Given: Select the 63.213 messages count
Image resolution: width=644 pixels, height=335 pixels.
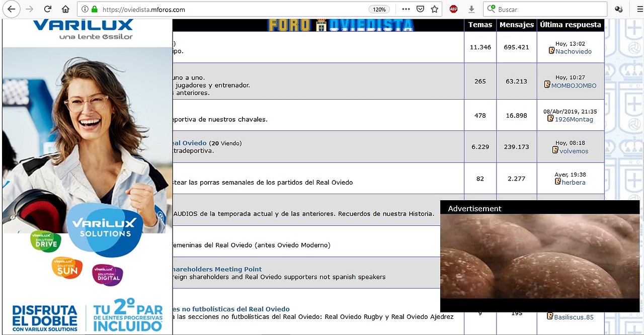Looking at the screenshot, I should click(x=516, y=81).
